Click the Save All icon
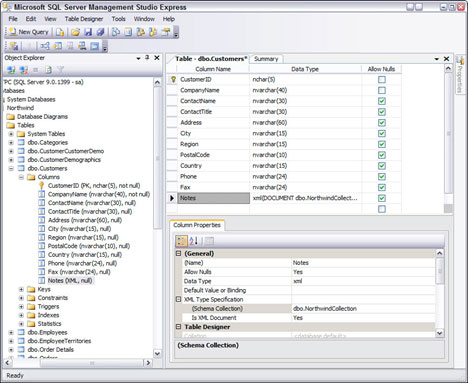This screenshot has width=469, height=384. [100, 32]
